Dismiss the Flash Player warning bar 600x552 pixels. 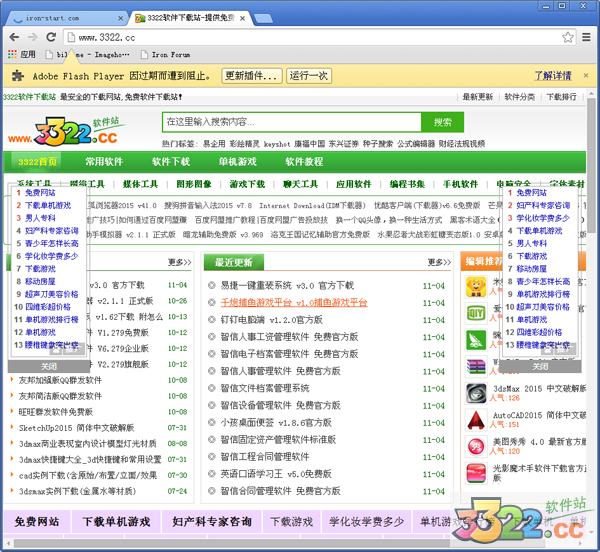586,76
